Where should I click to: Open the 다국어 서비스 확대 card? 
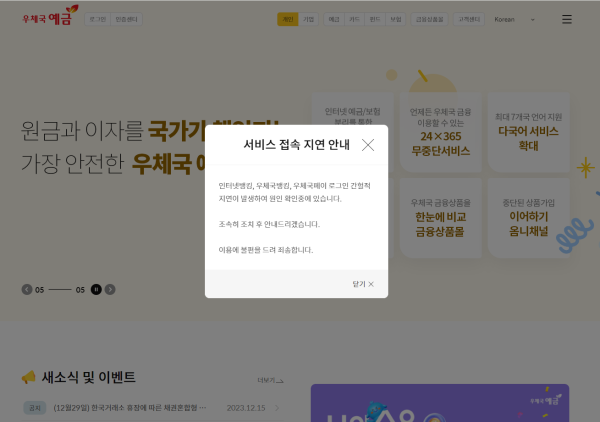pos(528,132)
